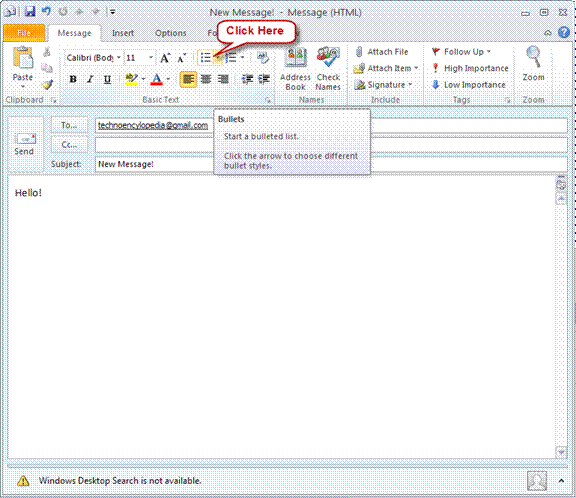Toggle High Importance flag
The height and width of the screenshot is (498, 576).
click(470, 68)
